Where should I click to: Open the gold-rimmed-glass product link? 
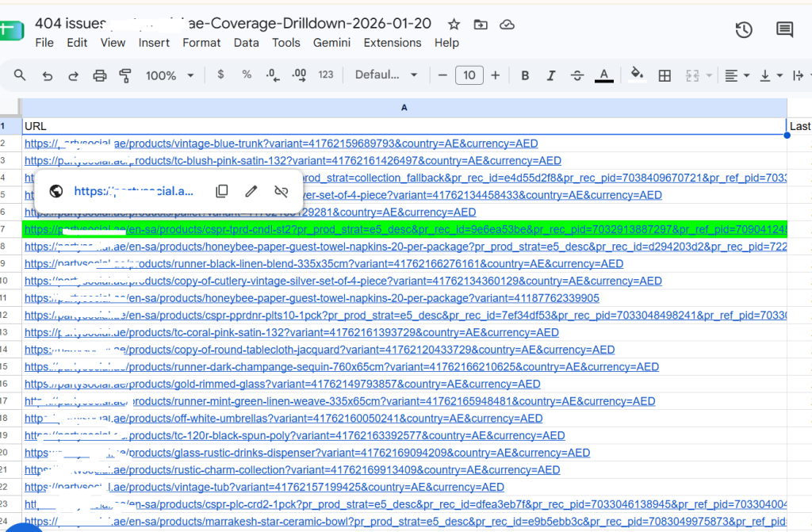click(x=282, y=384)
